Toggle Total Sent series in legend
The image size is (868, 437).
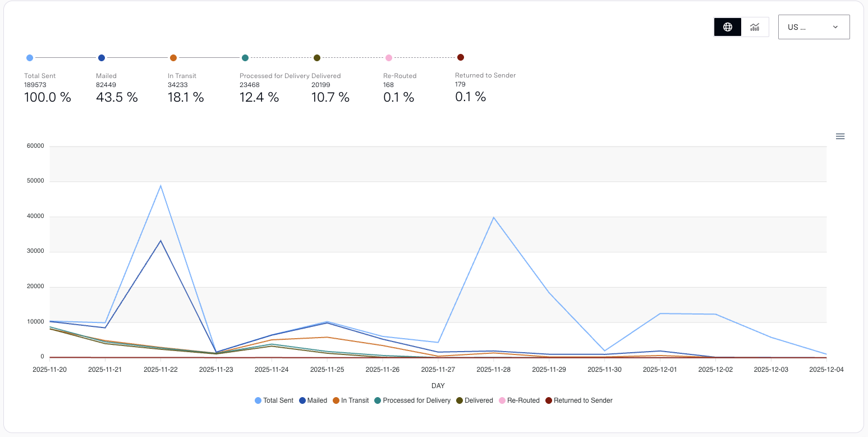coord(274,400)
